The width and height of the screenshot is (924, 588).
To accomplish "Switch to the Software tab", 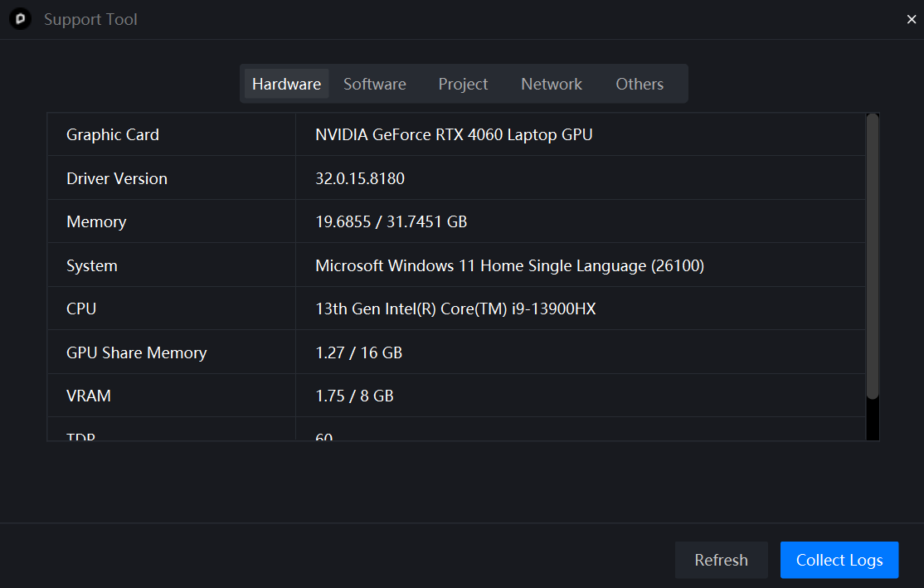I will tap(374, 84).
